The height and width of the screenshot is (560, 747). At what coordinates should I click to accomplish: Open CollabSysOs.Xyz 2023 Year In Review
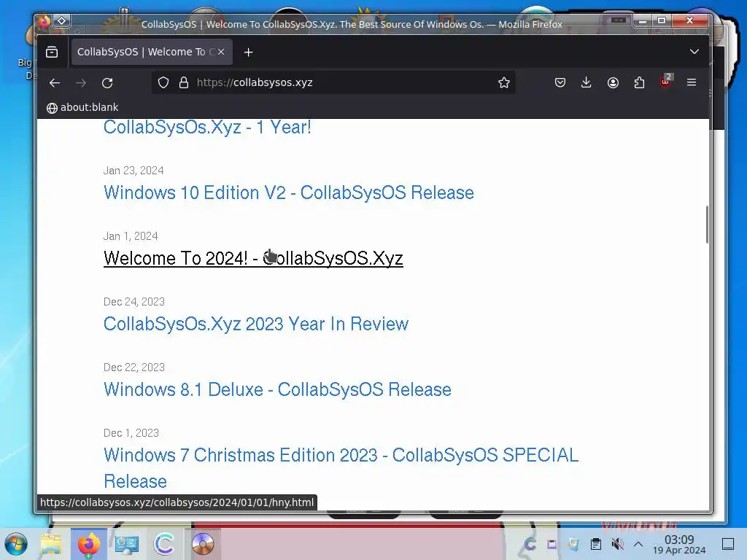[256, 324]
